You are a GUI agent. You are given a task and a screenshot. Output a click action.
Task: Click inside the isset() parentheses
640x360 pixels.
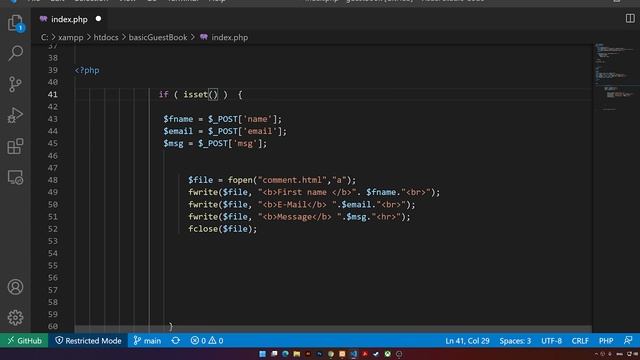(x=213, y=95)
